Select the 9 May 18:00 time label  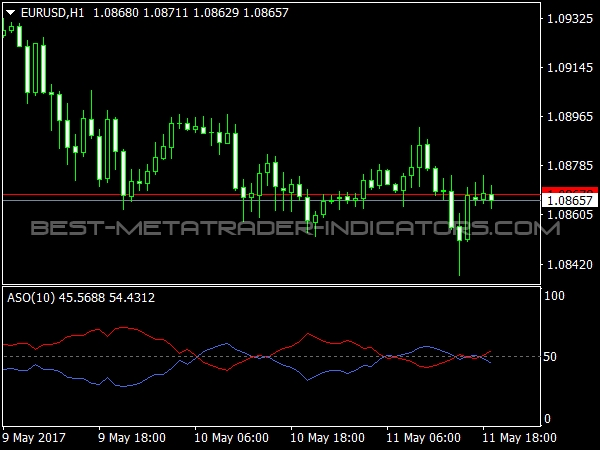(x=132, y=437)
